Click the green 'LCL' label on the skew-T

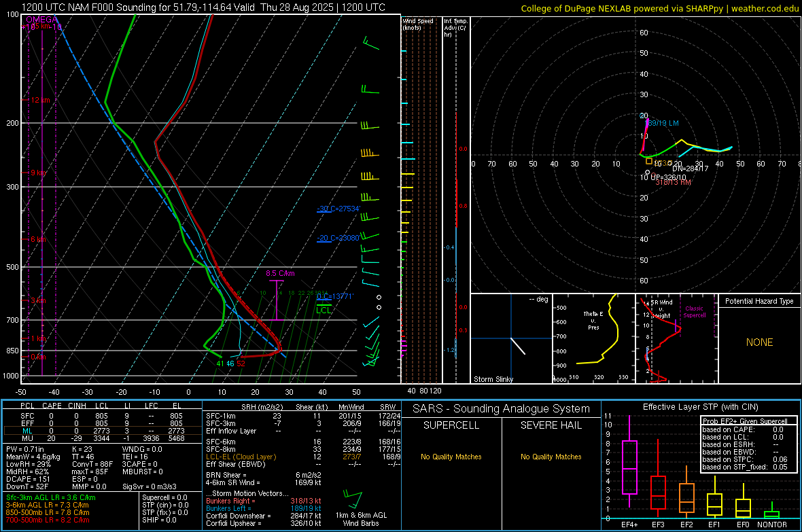pyautogui.click(x=324, y=310)
